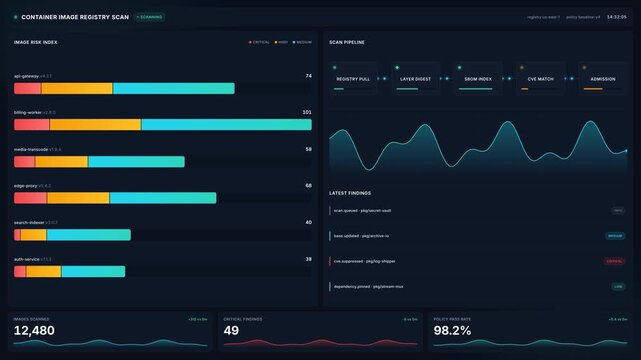Viewport: 641px width, 360px height.
Task: Click the teal medium segment of auth-service bar
Action: coord(93,271)
